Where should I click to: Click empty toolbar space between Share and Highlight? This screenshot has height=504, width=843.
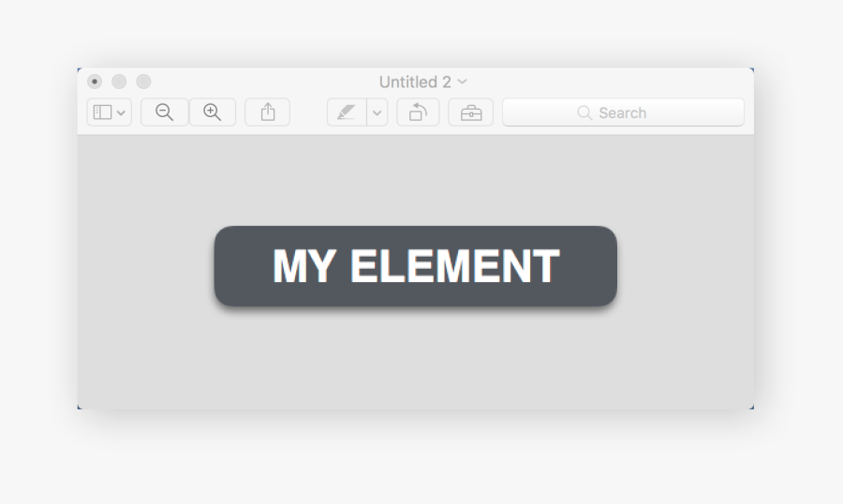click(x=308, y=112)
